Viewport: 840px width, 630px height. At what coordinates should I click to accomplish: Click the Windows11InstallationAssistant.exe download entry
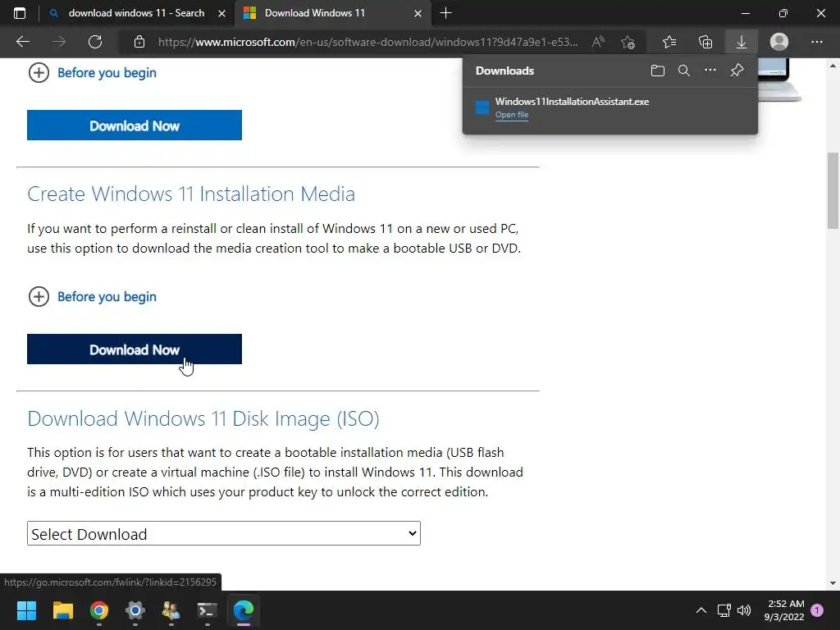609,107
